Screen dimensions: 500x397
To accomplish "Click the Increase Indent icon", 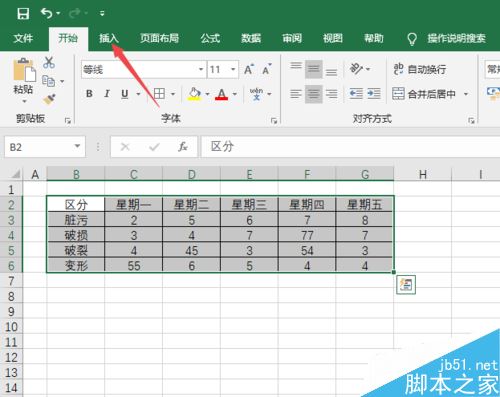I will [x=374, y=94].
